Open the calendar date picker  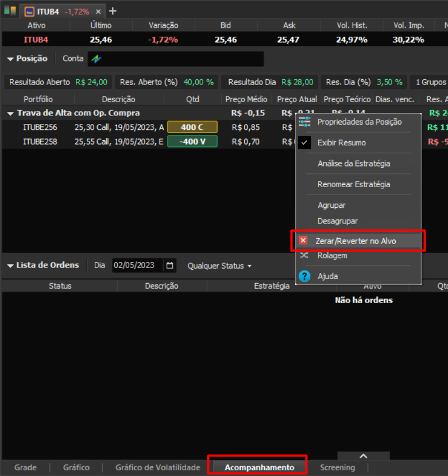point(170,265)
